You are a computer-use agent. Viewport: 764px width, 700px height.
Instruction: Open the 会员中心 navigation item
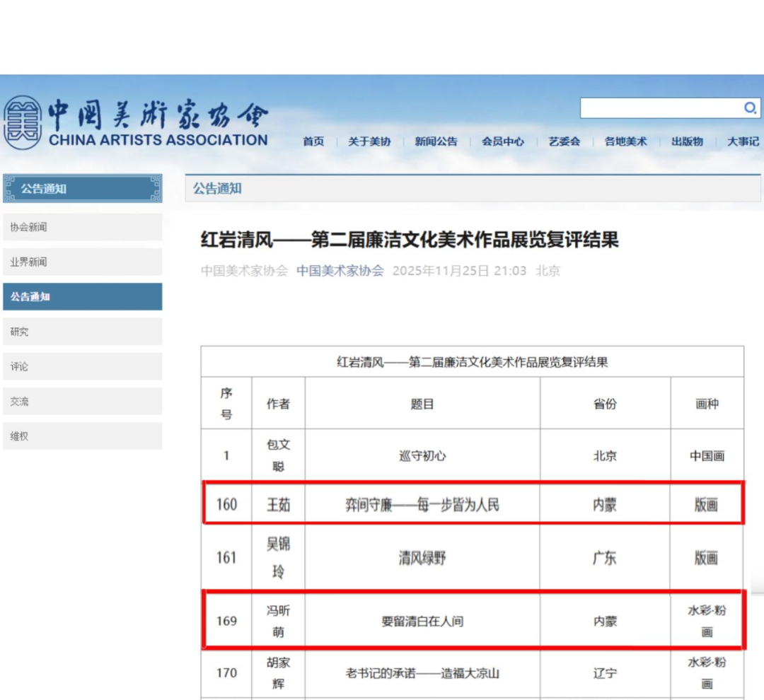click(502, 141)
